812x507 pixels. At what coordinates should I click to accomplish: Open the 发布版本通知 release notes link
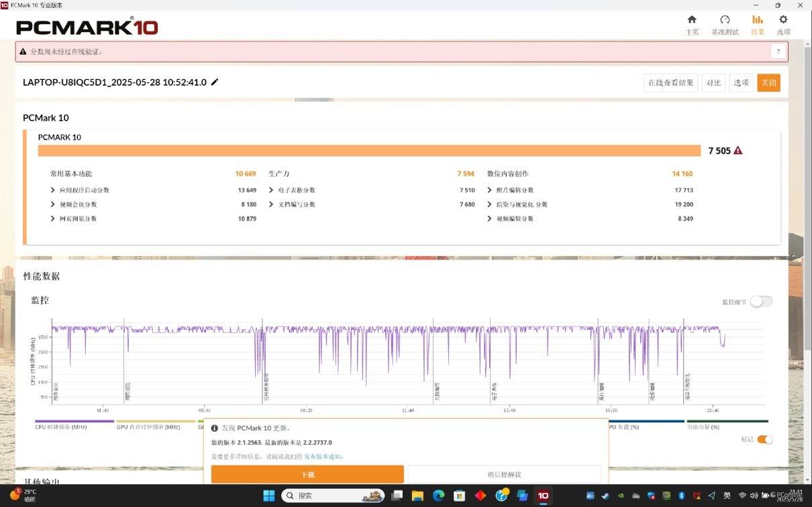(323, 457)
